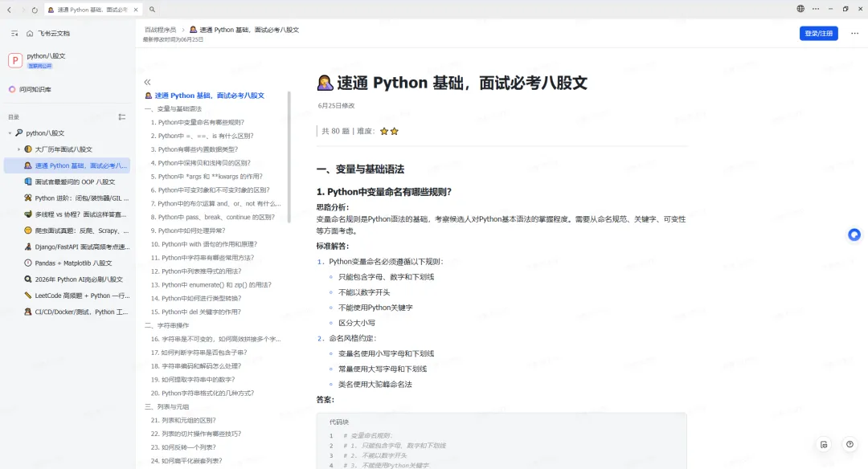The width and height of the screenshot is (868, 469).
Task: Click the LeetCode ruler icon in tree
Action: coord(27,296)
